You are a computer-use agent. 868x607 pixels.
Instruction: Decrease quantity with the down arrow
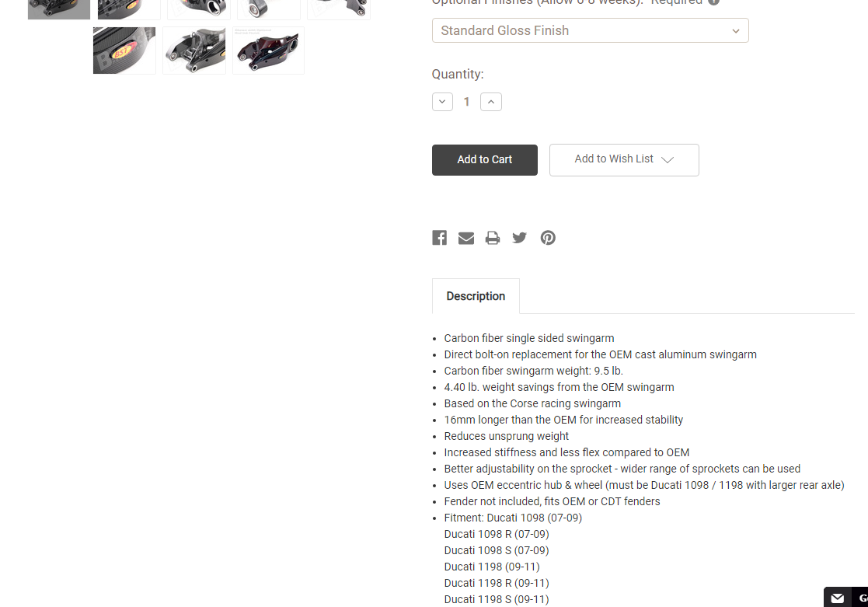tap(442, 102)
